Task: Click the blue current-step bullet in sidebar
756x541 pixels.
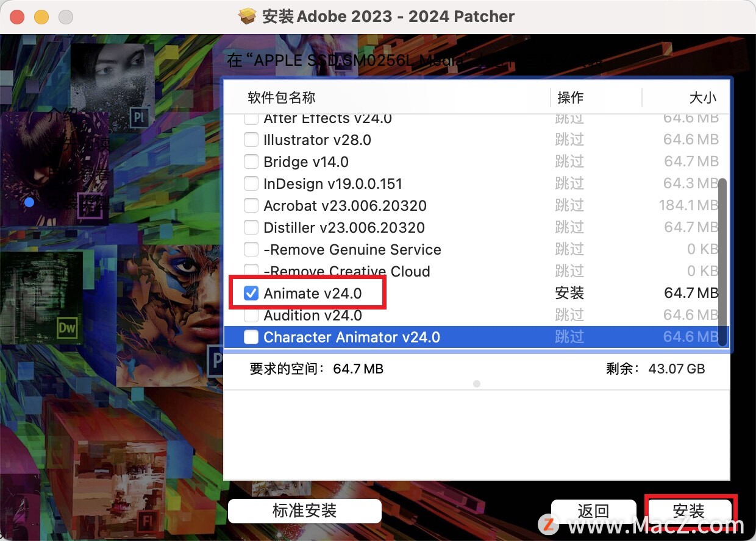Action: (x=29, y=202)
